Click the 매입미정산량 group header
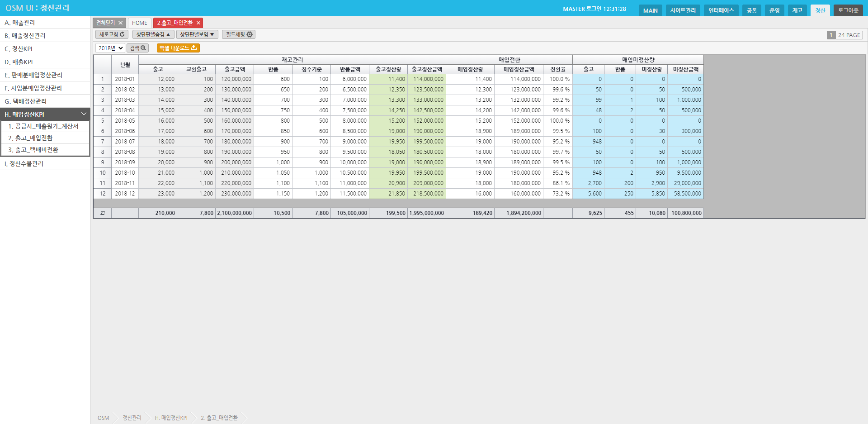Viewport: 868px width, 424px height. tap(638, 60)
